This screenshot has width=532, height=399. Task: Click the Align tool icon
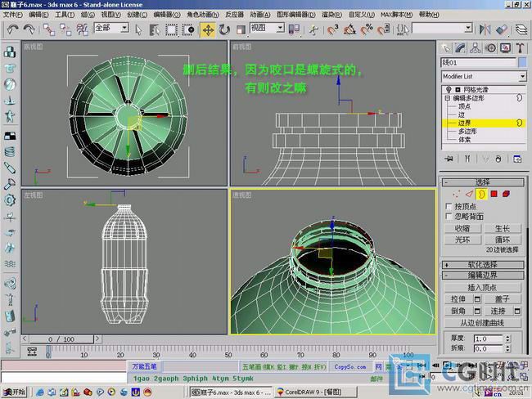(502, 29)
